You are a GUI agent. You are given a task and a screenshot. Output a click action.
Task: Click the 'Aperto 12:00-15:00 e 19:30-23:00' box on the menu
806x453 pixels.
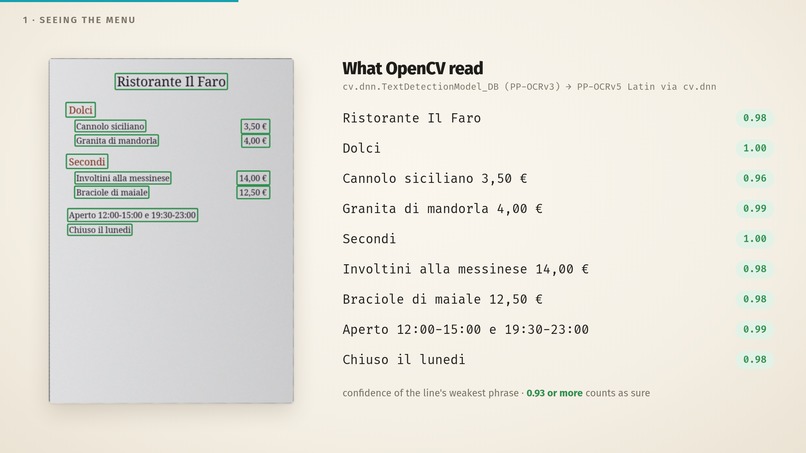(x=132, y=215)
